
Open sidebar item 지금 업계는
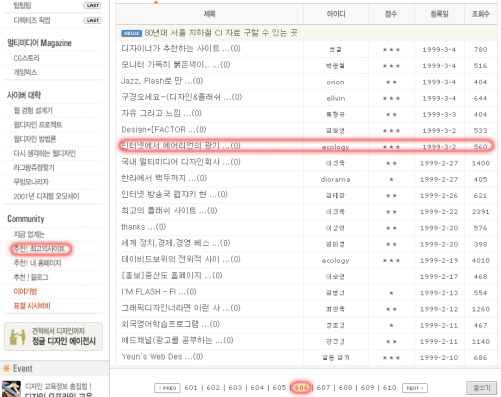[x=29, y=234]
